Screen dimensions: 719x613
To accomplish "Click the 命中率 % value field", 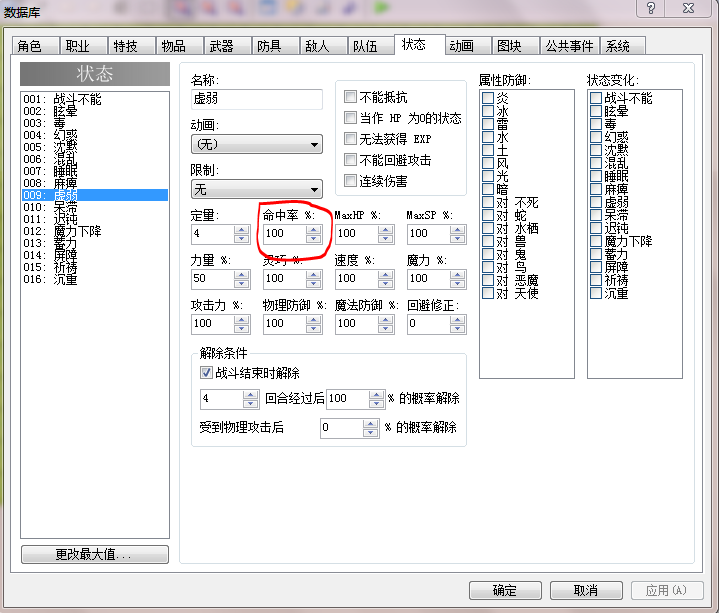I will click(x=285, y=234).
